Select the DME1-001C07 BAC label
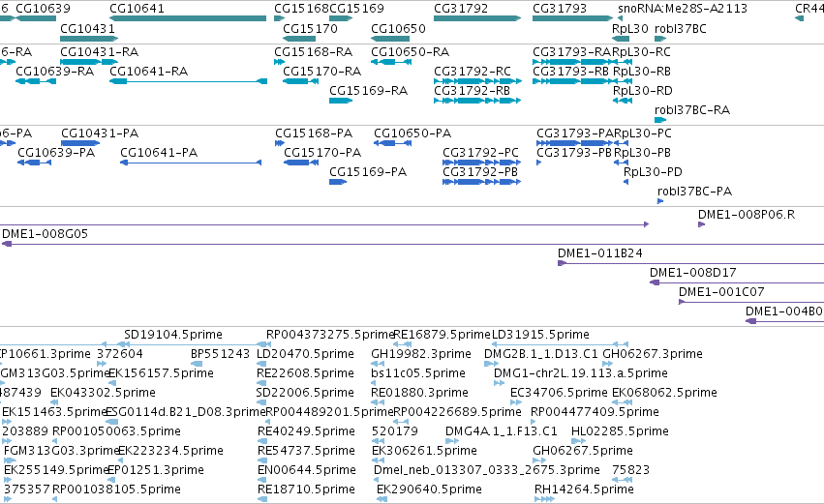Viewport: 824px width, 504px height. tap(721, 292)
